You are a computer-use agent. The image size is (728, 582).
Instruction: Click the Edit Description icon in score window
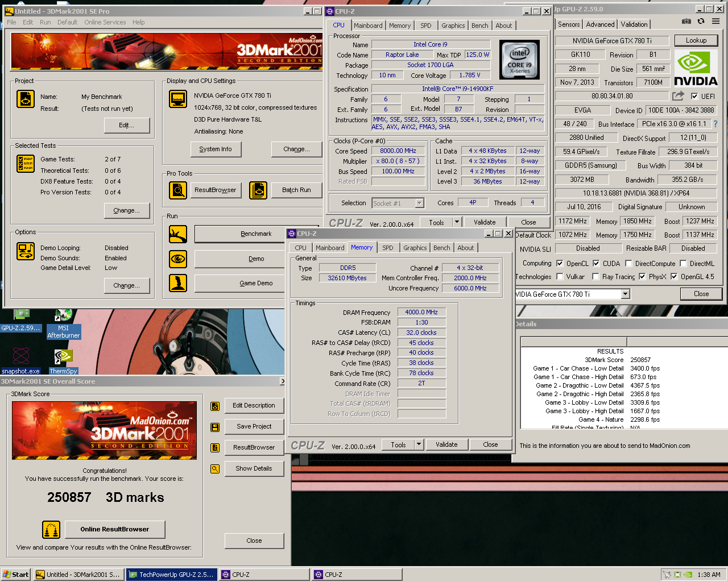(x=215, y=406)
